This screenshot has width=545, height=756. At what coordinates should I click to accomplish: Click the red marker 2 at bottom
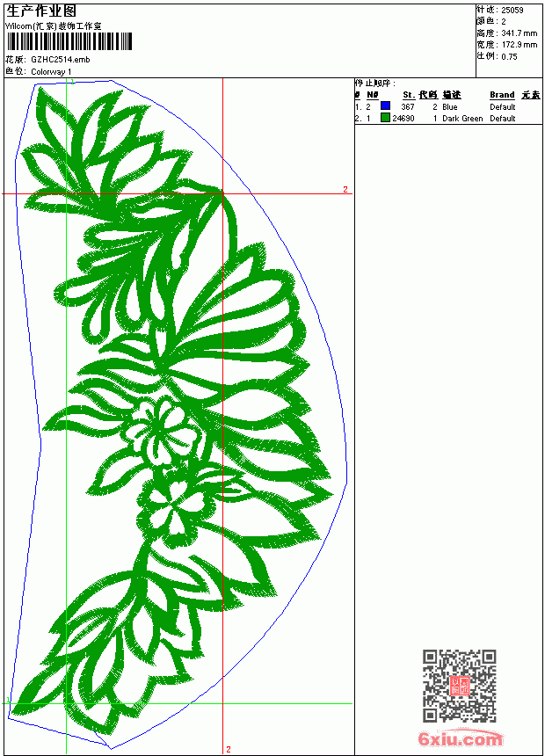(x=229, y=749)
